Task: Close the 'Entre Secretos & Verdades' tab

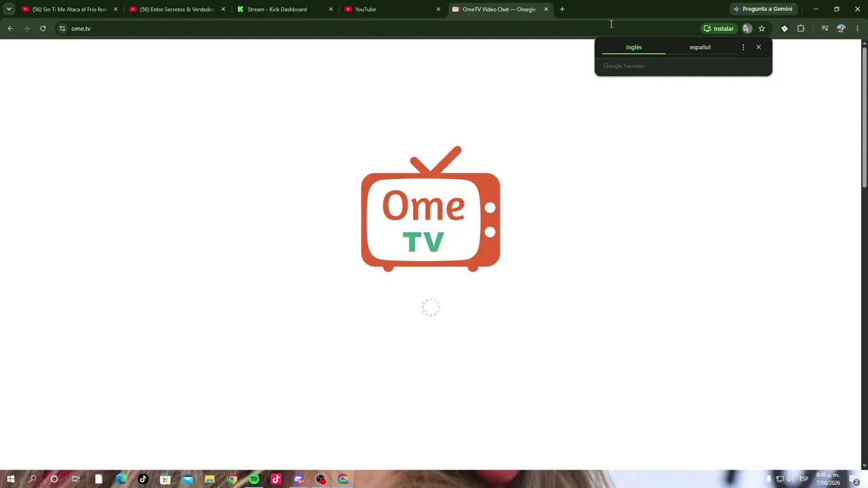Action: pyautogui.click(x=223, y=9)
